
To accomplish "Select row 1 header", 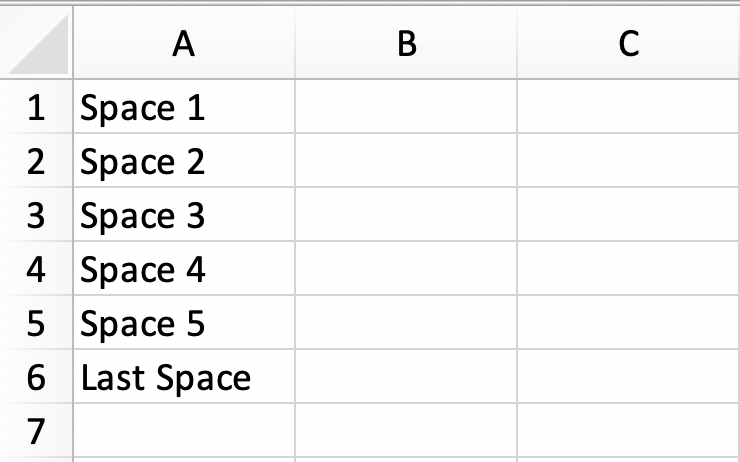I will (36, 107).
